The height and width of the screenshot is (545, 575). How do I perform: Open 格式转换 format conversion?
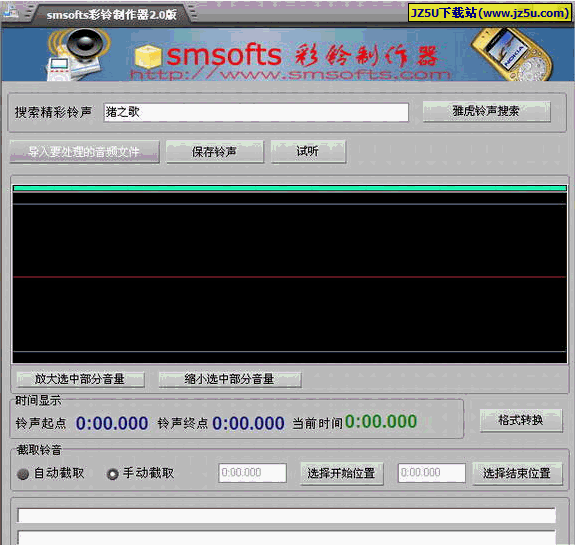click(521, 420)
